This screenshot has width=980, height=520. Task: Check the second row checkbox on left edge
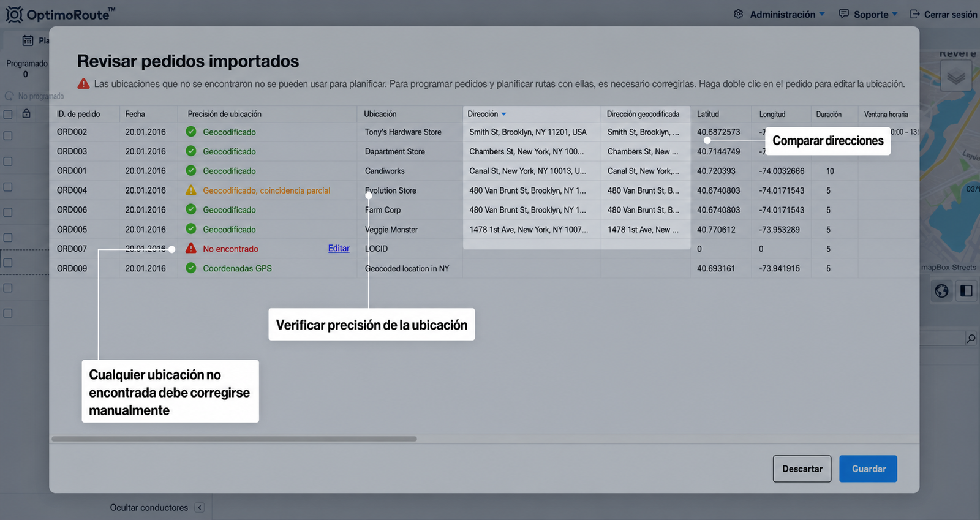tap(8, 161)
